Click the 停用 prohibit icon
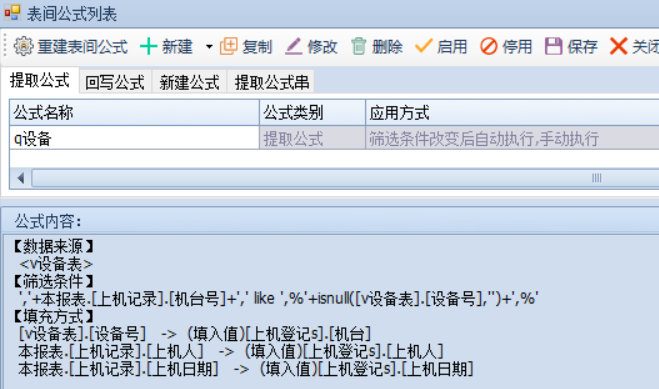Viewport: 659px width, 389px height. click(489, 46)
